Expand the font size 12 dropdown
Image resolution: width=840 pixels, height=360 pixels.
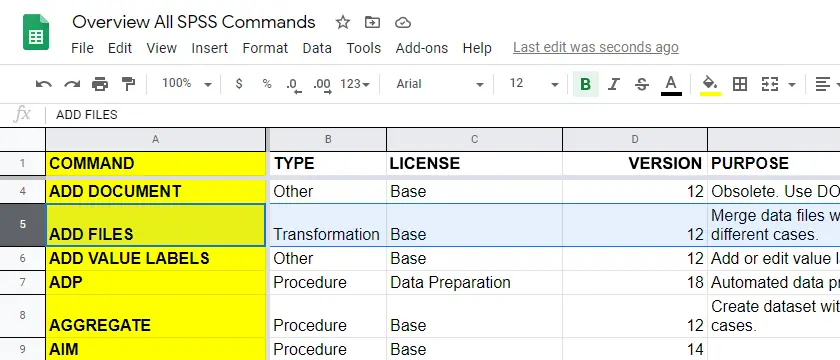[x=533, y=84]
